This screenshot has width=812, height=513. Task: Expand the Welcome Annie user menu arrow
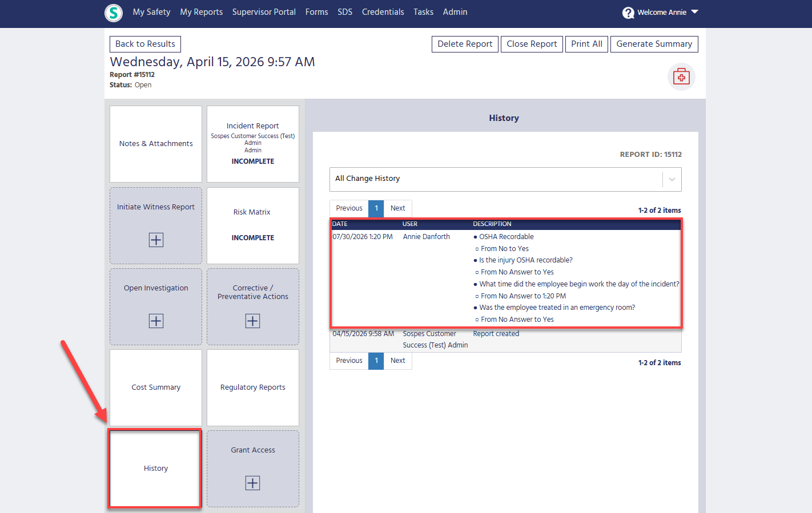tap(695, 12)
